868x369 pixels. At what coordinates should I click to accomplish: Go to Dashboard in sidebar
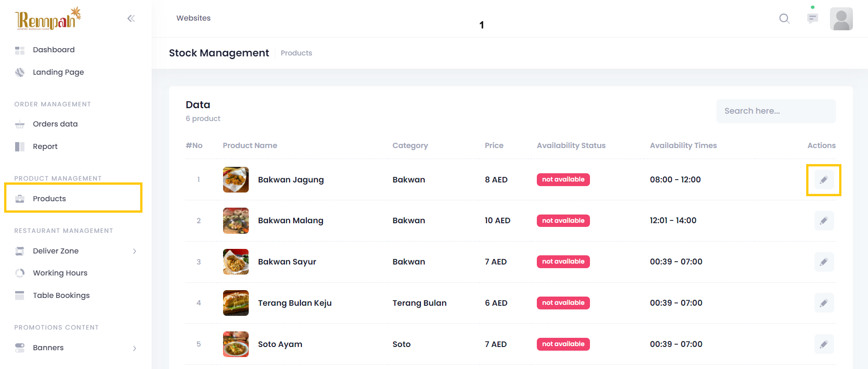click(54, 50)
